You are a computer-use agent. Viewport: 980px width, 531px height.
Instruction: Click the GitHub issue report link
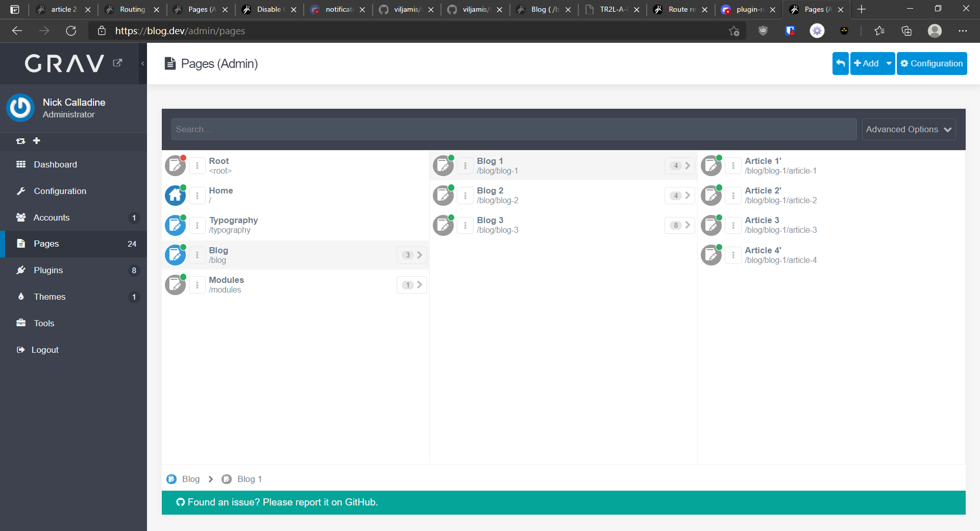point(277,502)
